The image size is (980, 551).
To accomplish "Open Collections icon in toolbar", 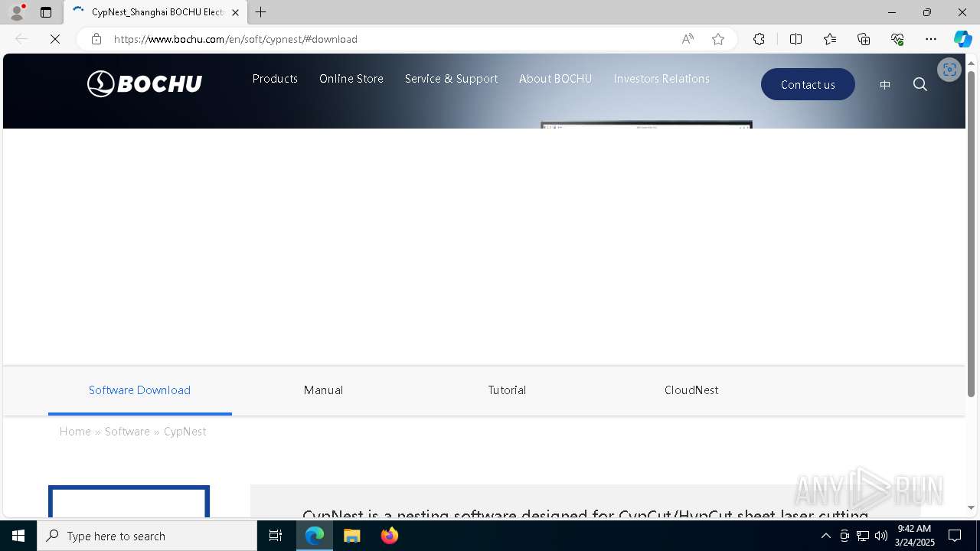I will point(864,39).
